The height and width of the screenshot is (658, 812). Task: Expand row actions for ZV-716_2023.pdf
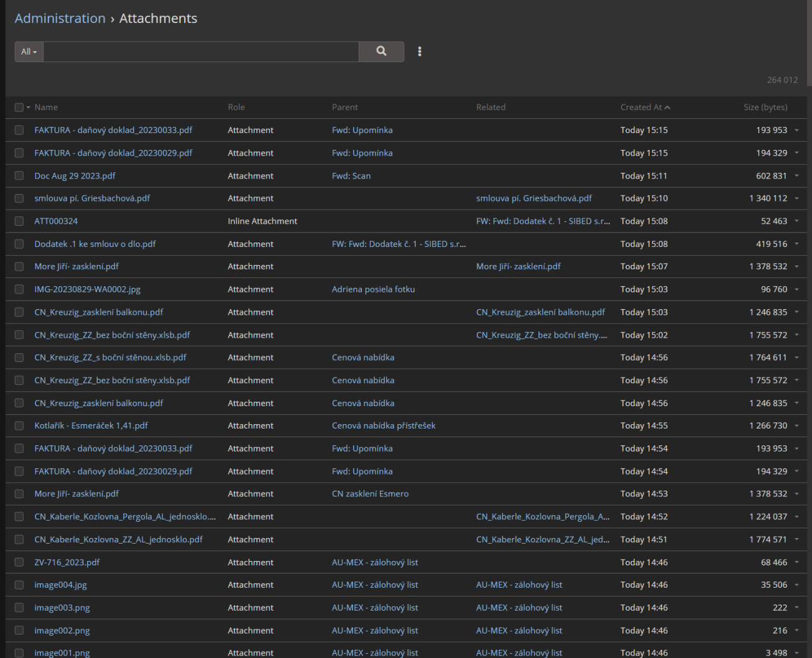point(796,562)
